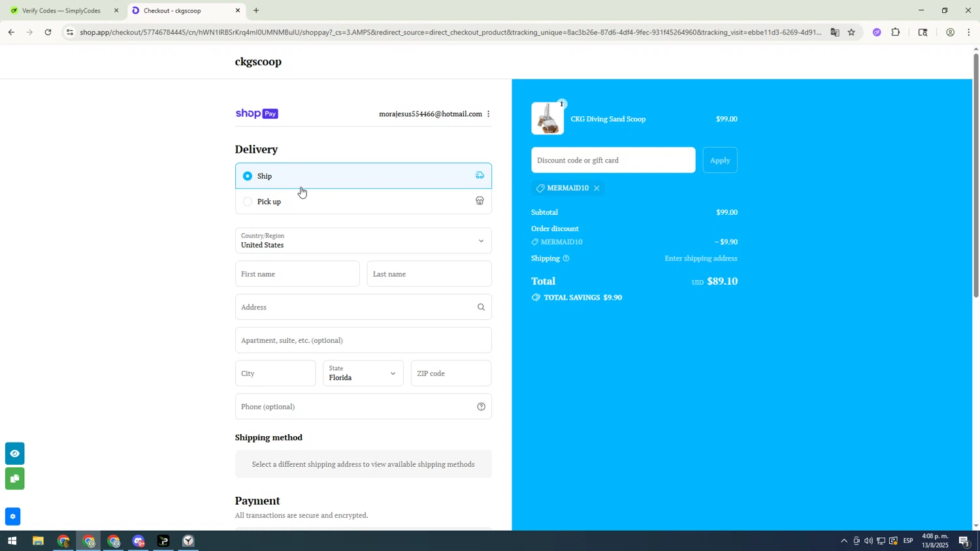980x551 pixels.
Task: Click the green copy overlay button
Action: pyautogui.click(x=14, y=479)
